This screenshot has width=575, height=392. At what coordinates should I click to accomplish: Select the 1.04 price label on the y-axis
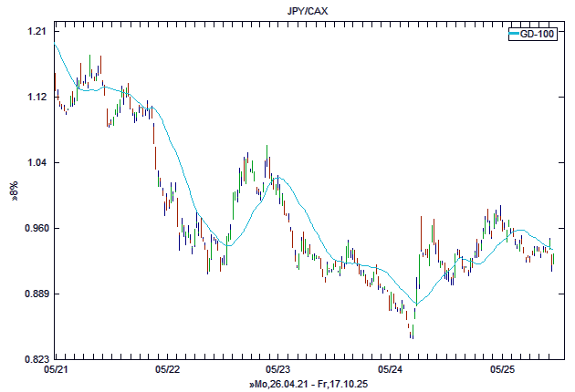coord(37,163)
